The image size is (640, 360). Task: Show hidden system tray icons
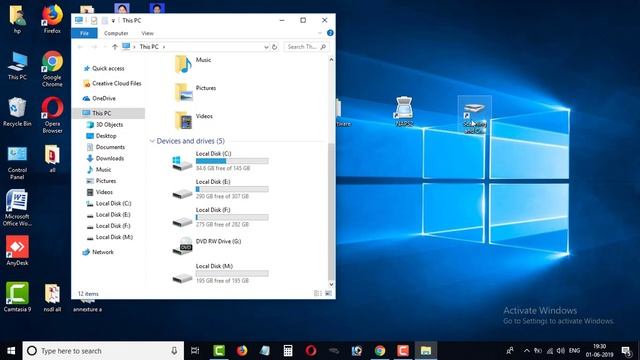pyautogui.click(x=527, y=351)
